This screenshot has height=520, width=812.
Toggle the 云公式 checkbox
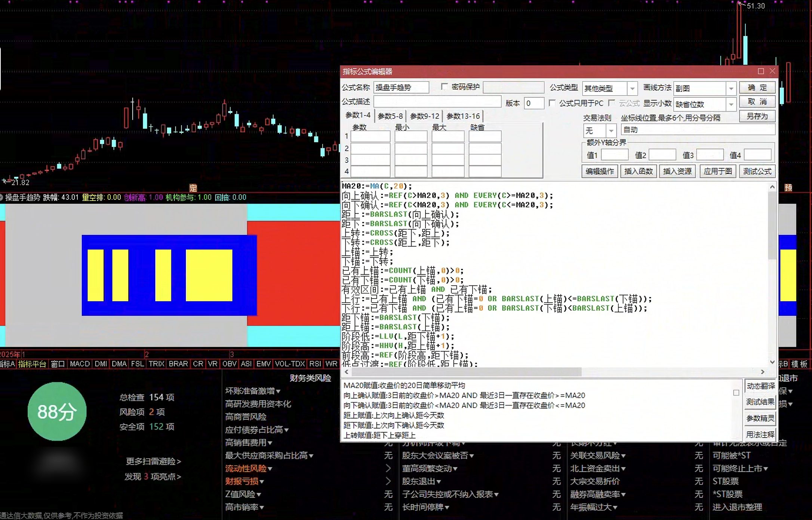(612, 103)
